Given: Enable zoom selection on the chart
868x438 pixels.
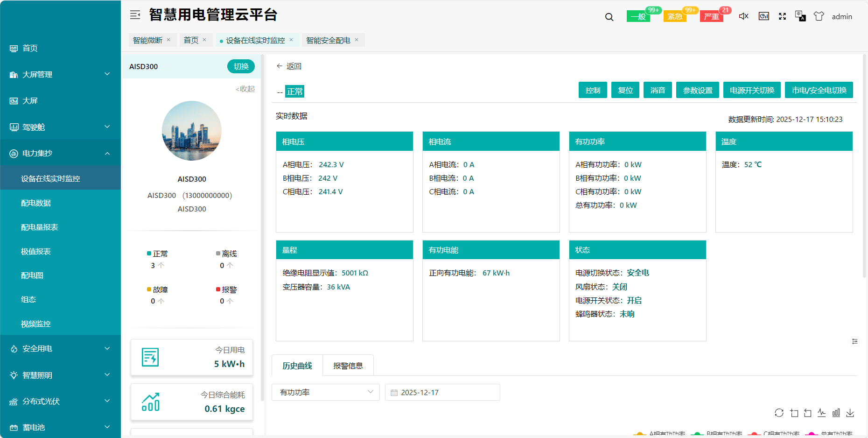Looking at the screenshot, I should [794, 413].
